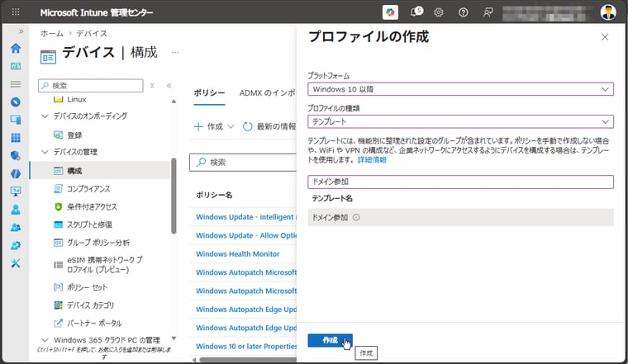Open the プラットフォーム dropdown
This screenshot has height=364, width=628.
click(460, 89)
